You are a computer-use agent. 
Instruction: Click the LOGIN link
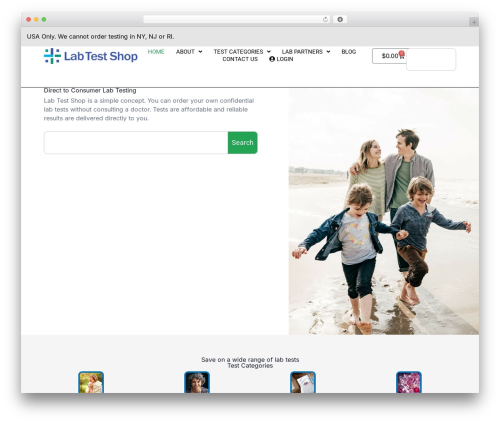point(285,59)
